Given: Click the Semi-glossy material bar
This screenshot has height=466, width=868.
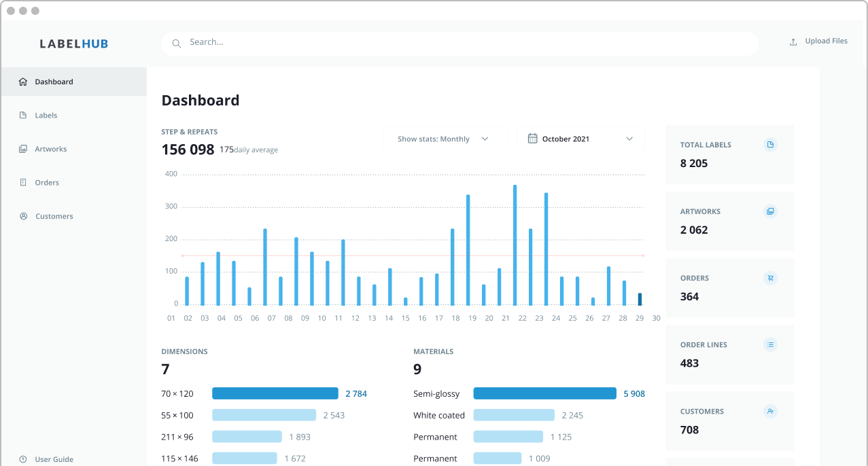Looking at the screenshot, I should (545, 393).
